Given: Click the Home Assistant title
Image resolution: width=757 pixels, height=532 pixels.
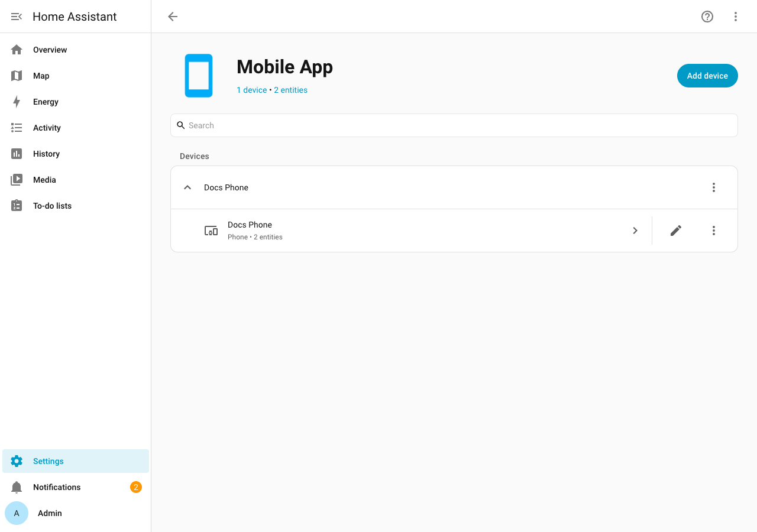Looking at the screenshot, I should 75,17.
